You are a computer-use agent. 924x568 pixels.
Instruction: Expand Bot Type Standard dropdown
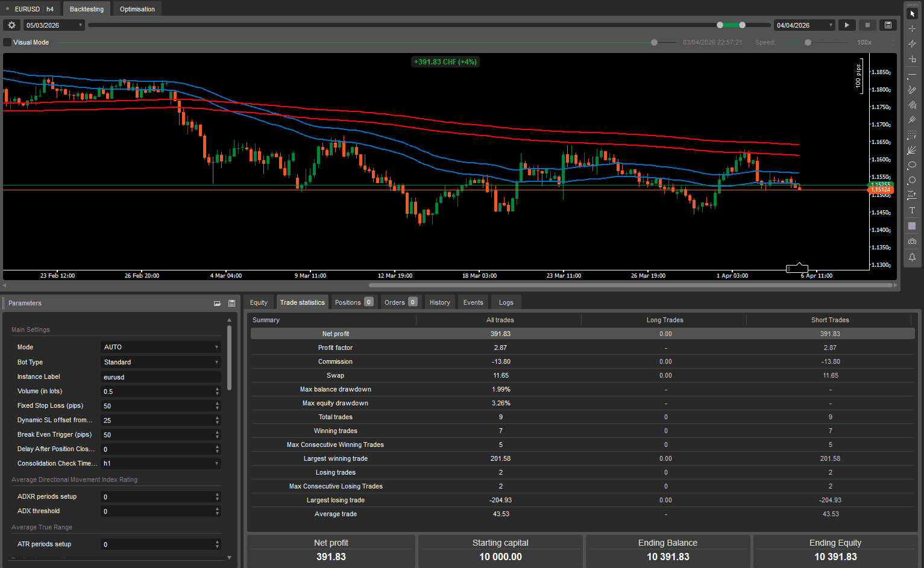tap(160, 362)
